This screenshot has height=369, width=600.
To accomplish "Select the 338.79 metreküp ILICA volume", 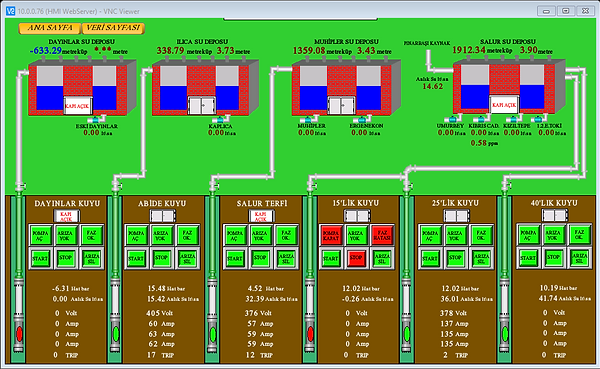I will (171, 51).
